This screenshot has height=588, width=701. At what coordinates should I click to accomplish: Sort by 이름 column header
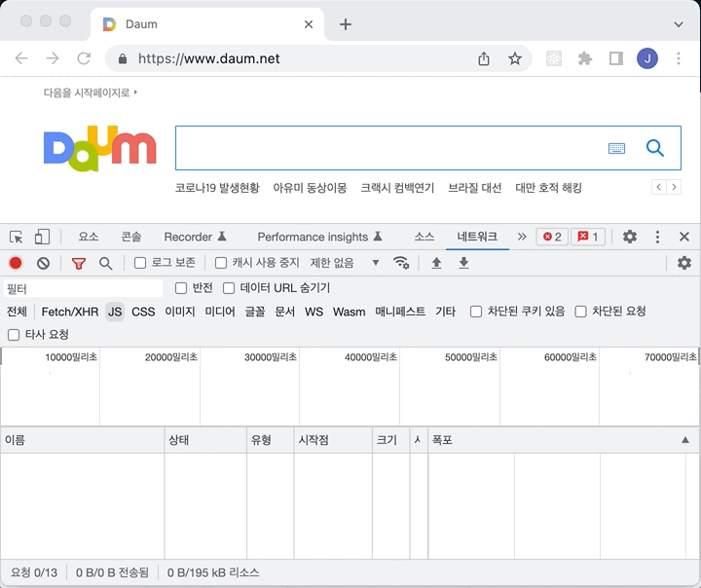(x=82, y=440)
